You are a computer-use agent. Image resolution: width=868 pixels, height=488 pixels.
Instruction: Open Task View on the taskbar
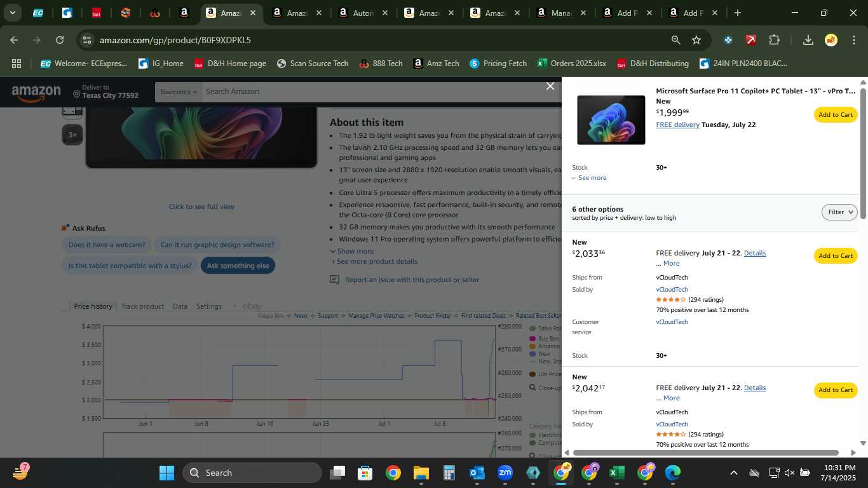coord(337,473)
